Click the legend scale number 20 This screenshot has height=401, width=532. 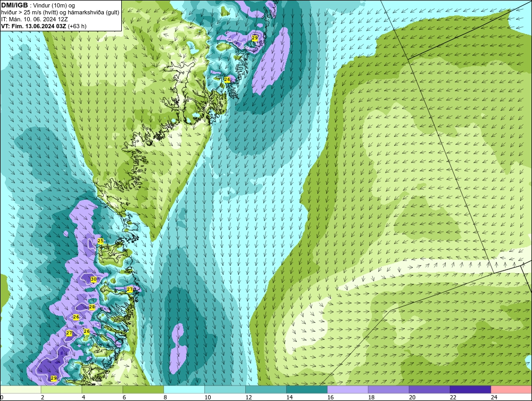pos(412,397)
